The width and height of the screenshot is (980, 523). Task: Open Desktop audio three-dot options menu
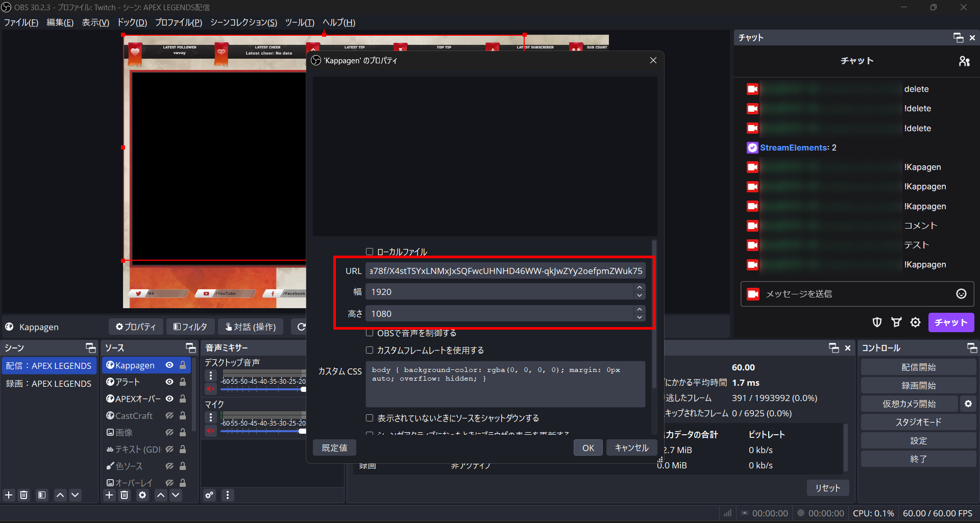[211, 376]
